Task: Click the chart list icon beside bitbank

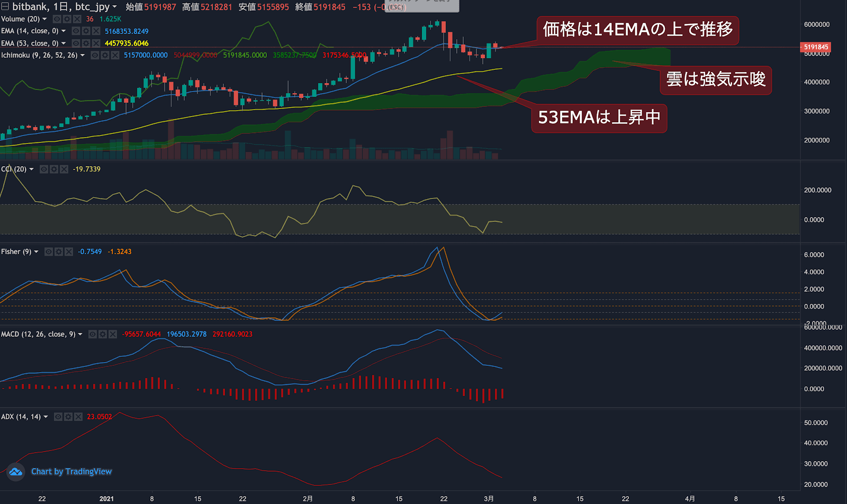Action: [5, 7]
